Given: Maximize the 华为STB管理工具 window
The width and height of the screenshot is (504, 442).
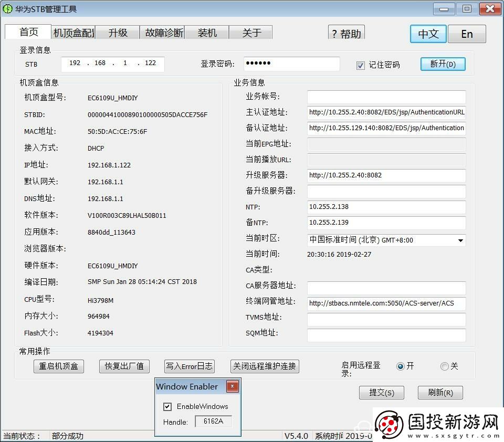Looking at the screenshot, I should [x=467, y=9].
